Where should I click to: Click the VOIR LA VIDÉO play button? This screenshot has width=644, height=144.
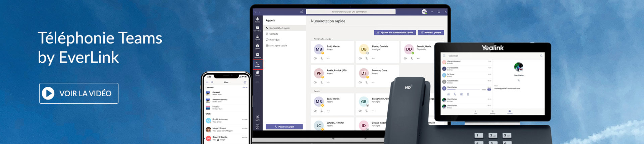(79, 93)
